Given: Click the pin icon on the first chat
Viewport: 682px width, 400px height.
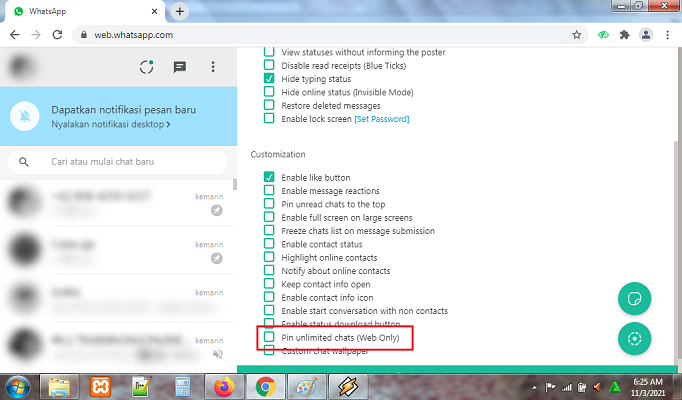Looking at the screenshot, I should pyautogui.click(x=217, y=210).
